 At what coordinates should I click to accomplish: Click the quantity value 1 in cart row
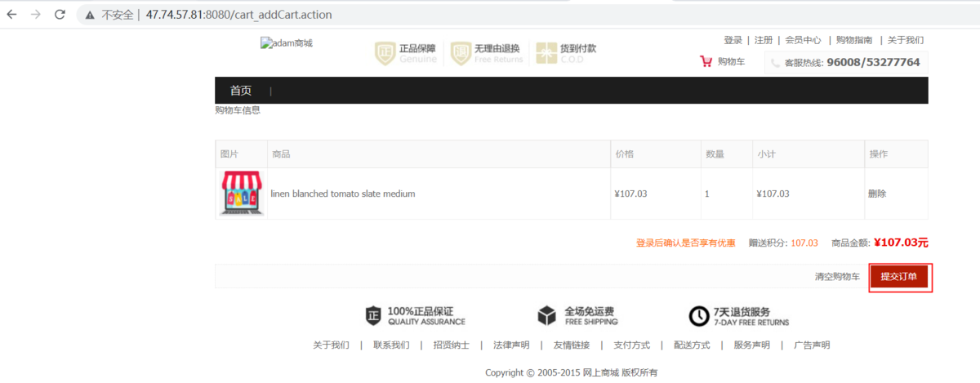tap(706, 194)
